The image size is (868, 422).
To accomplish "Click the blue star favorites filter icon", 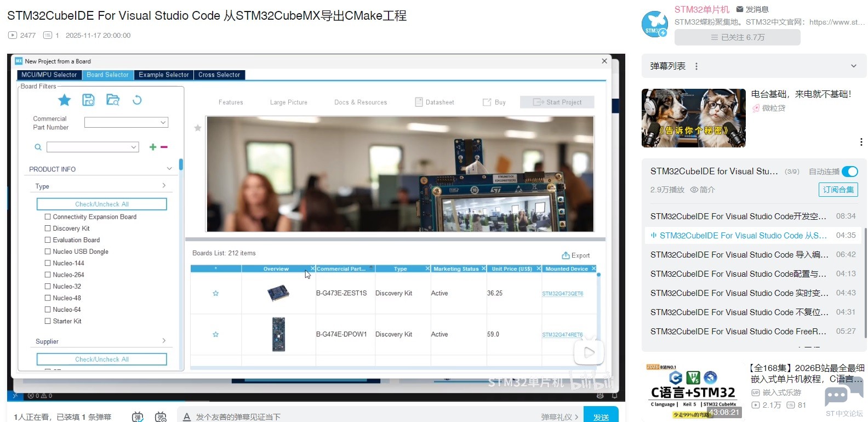I will click(65, 100).
